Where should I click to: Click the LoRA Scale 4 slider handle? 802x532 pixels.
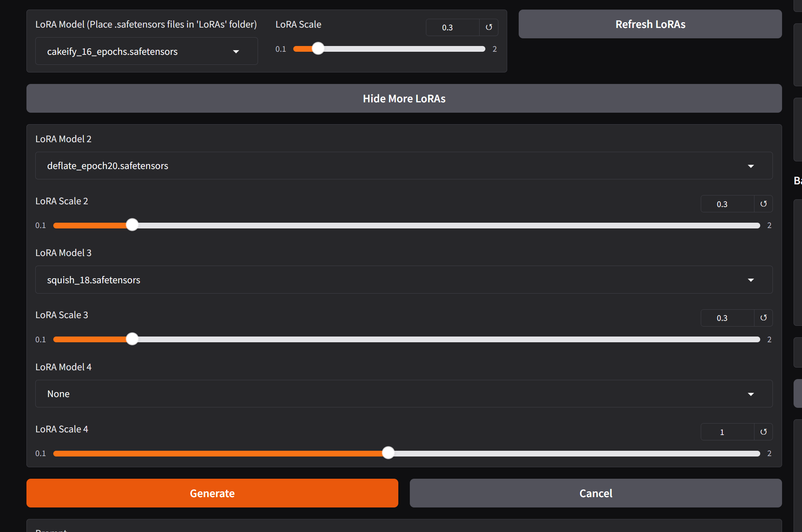click(x=388, y=453)
